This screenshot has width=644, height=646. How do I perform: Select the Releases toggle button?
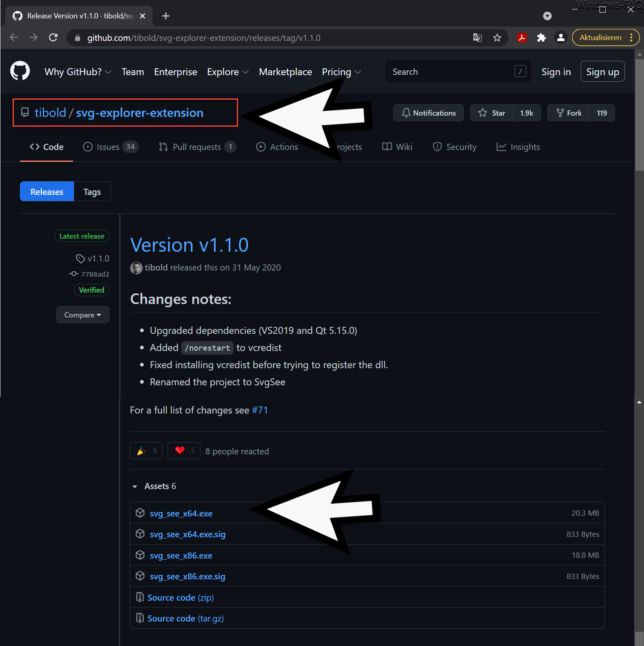pos(47,192)
